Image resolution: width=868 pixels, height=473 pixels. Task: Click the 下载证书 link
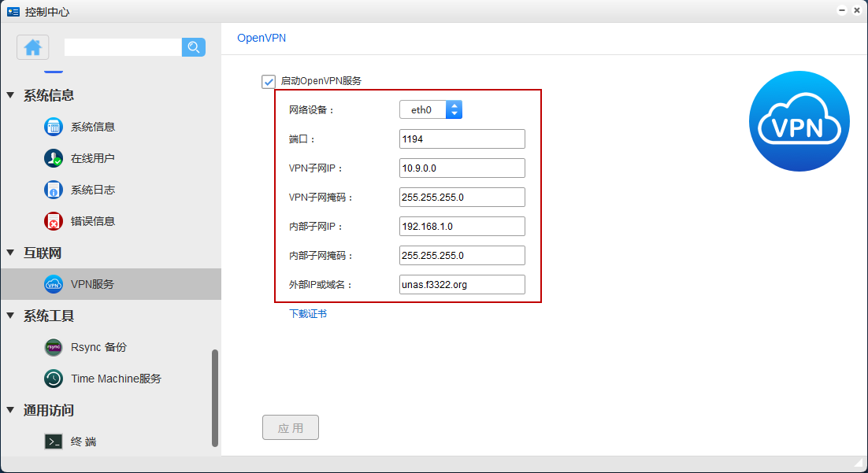[308, 314]
